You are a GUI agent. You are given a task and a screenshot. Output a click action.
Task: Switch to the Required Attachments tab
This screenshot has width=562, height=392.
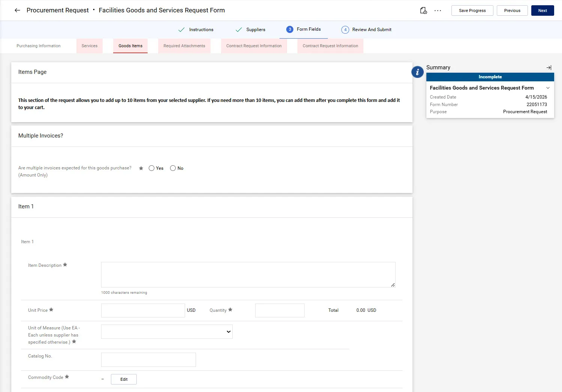click(184, 46)
